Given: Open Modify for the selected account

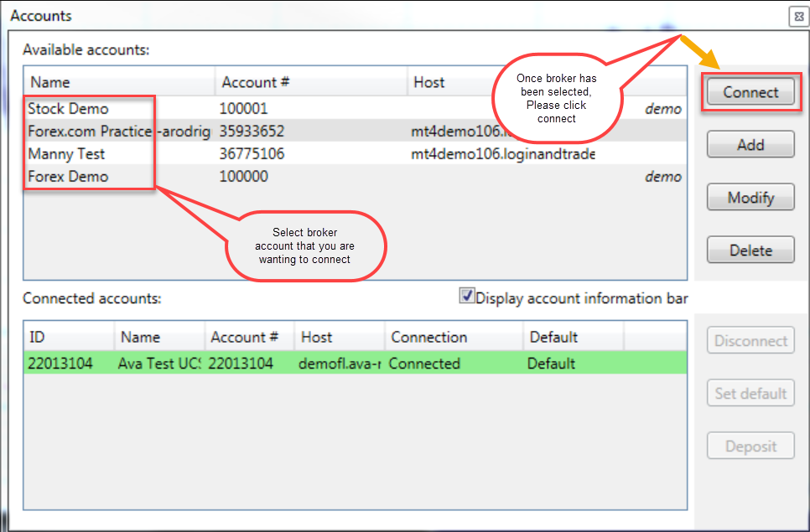Looking at the screenshot, I should tap(750, 197).
